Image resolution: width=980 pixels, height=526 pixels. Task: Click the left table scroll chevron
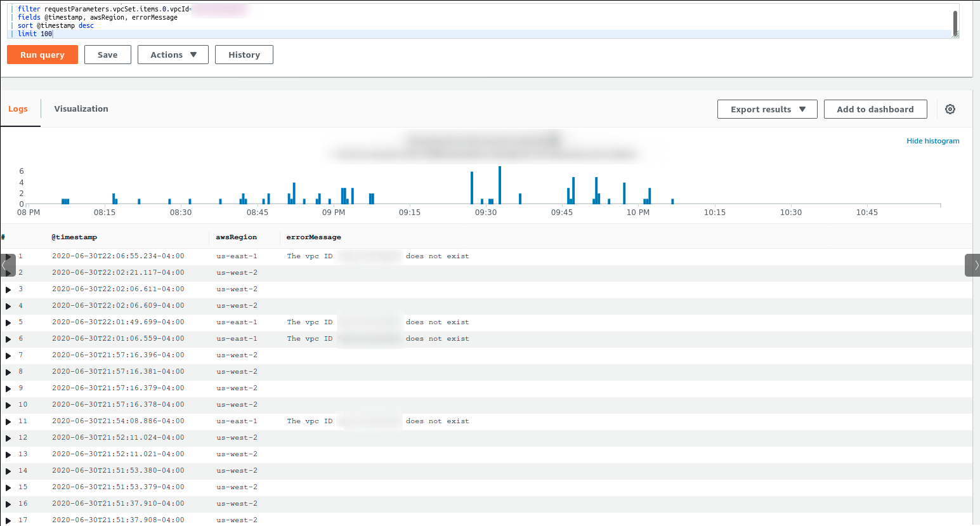click(6, 265)
